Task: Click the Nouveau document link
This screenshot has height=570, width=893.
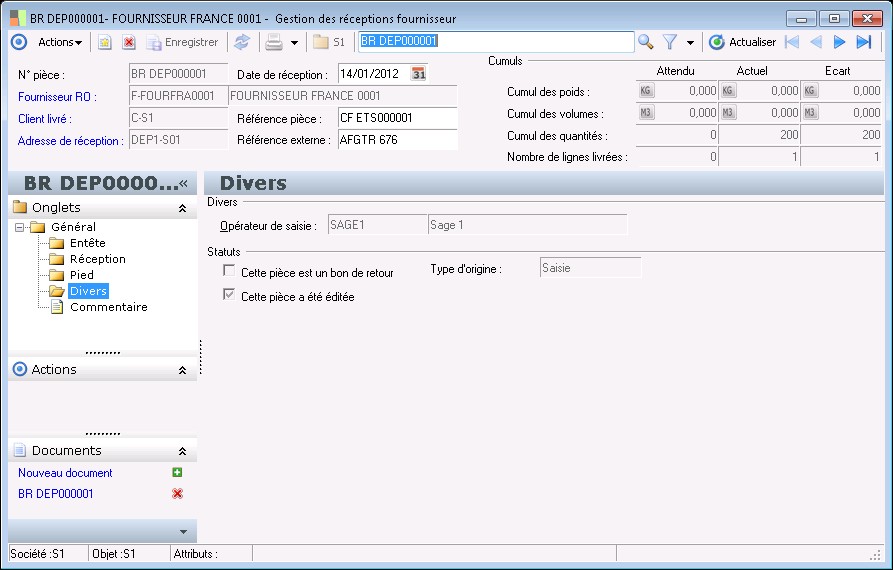Action: pyautogui.click(x=65, y=473)
